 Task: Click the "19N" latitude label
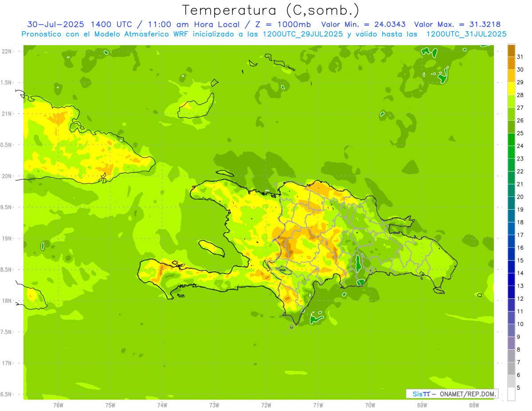(6, 239)
